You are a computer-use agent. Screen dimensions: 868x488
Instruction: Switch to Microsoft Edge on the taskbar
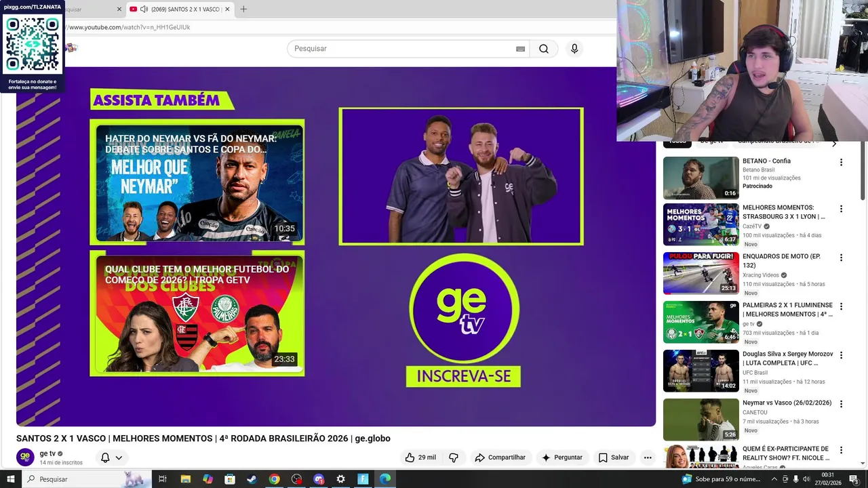click(x=385, y=479)
